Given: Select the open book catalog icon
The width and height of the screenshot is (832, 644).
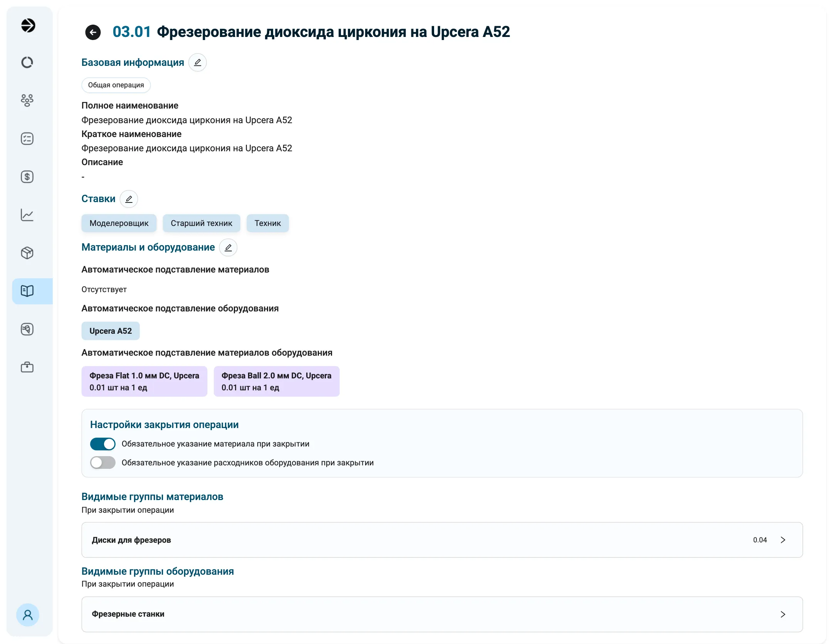Looking at the screenshot, I should (x=27, y=291).
